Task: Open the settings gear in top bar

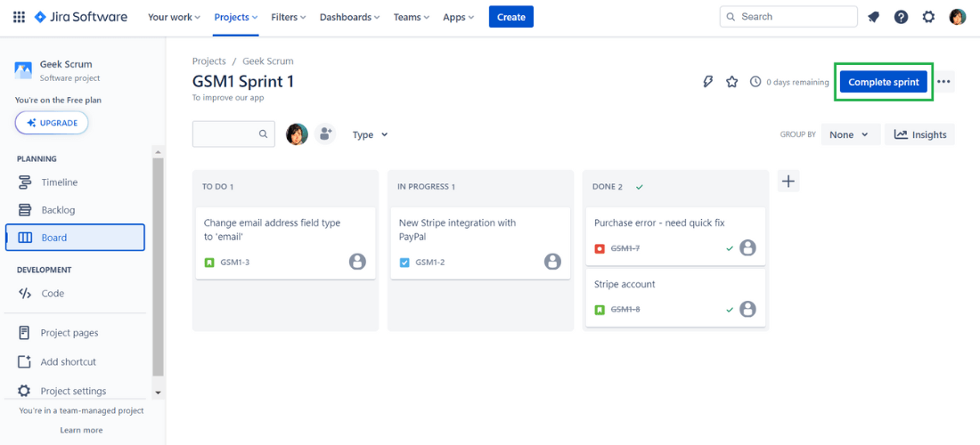Action: pyautogui.click(x=928, y=17)
